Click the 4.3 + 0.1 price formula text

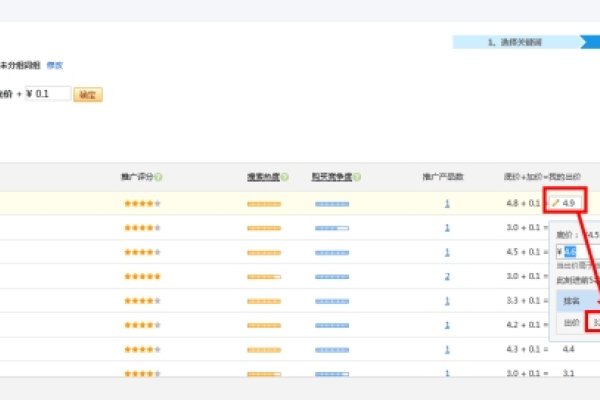click(523, 349)
